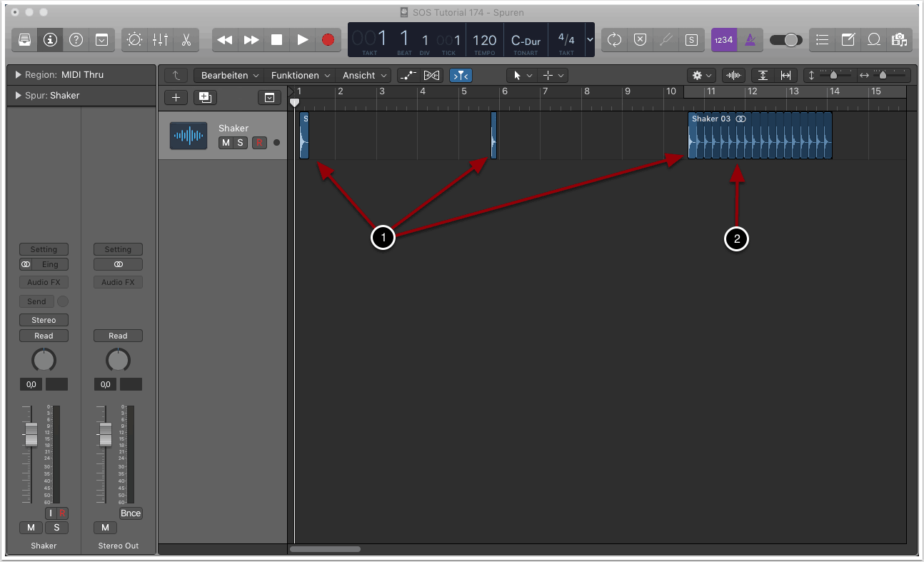
Task: Mute the Shaker track in header
Action: pos(226,143)
